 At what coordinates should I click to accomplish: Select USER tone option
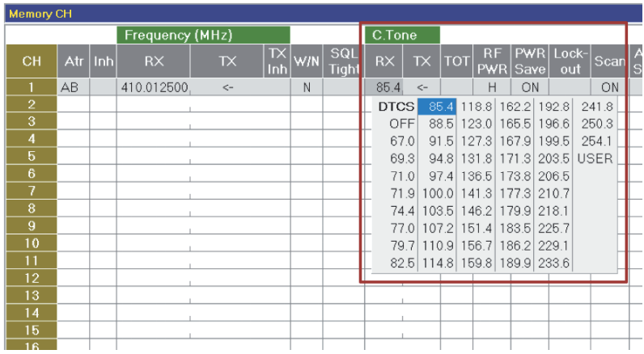click(x=595, y=158)
